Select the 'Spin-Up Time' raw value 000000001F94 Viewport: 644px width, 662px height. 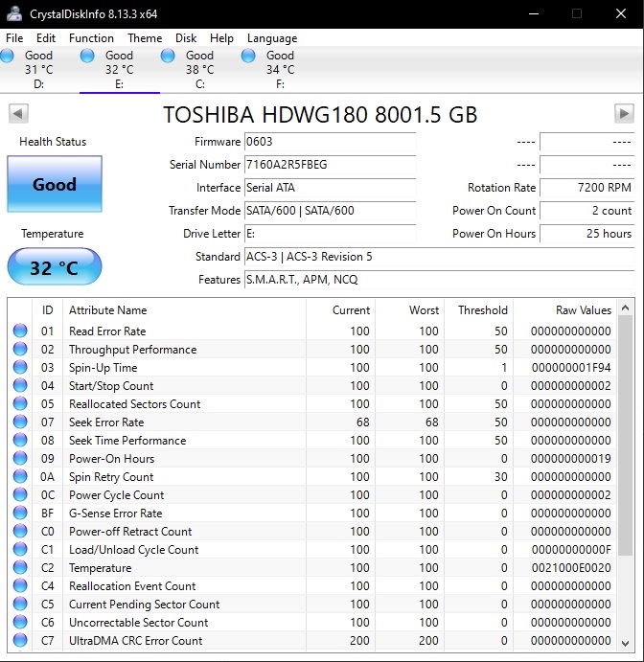(x=571, y=368)
